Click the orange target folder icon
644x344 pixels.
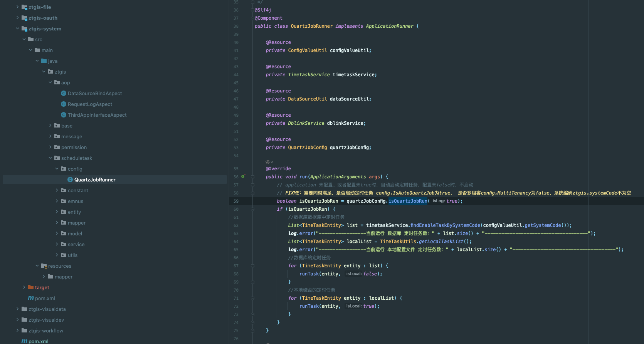pyautogui.click(x=31, y=287)
